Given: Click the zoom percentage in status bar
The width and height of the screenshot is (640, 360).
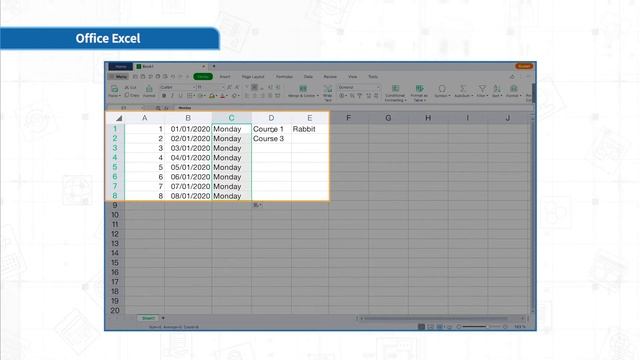Looking at the screenshot, I should (519, 327).
